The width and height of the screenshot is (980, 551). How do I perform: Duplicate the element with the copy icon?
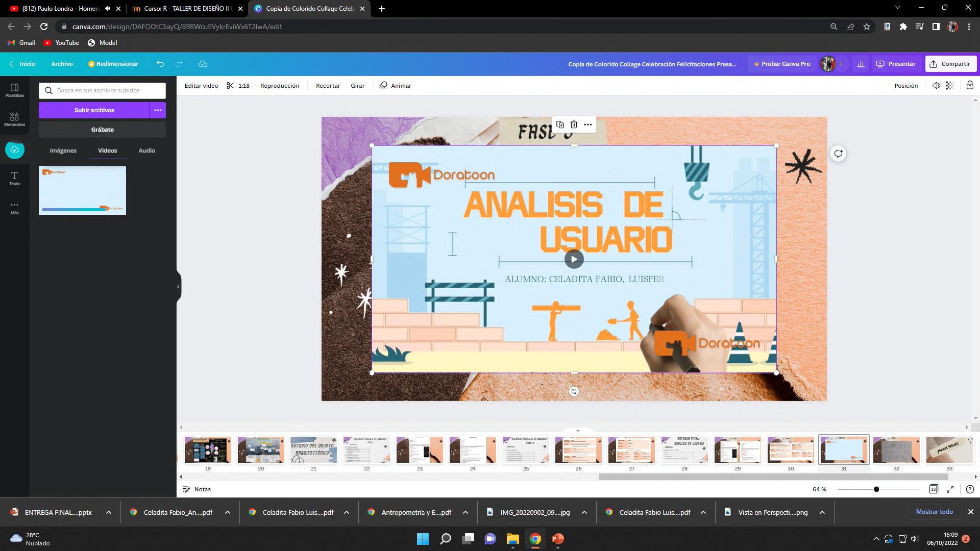pyautogui.click(x=560, y=124)
